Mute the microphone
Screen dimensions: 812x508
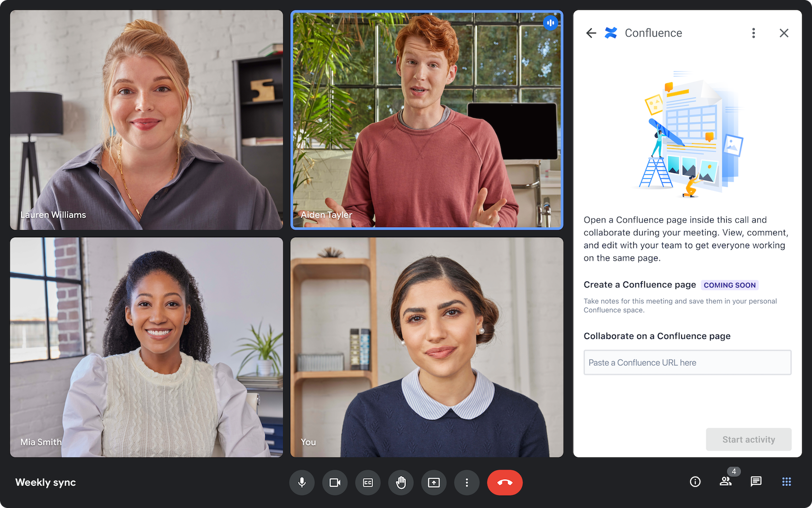pos(302,482)
